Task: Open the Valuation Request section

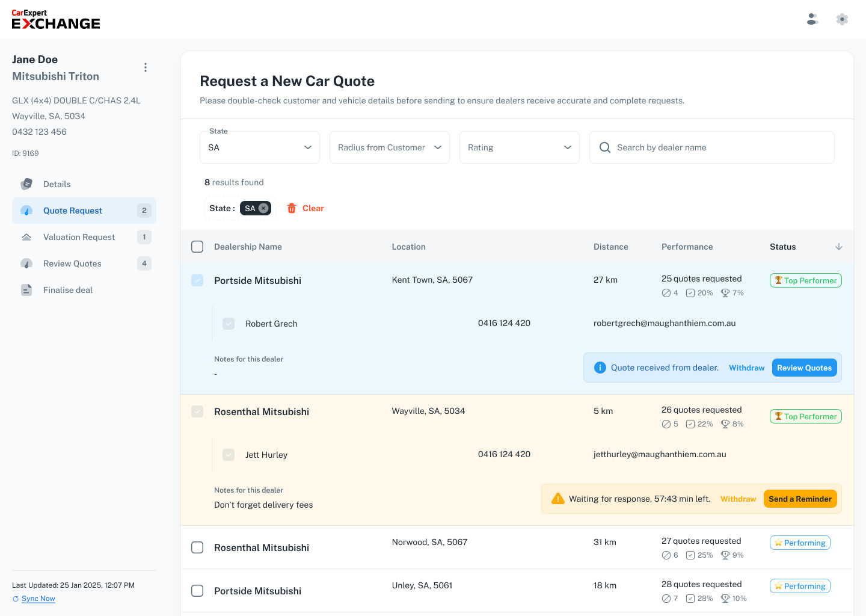Action: coord(84,237)
